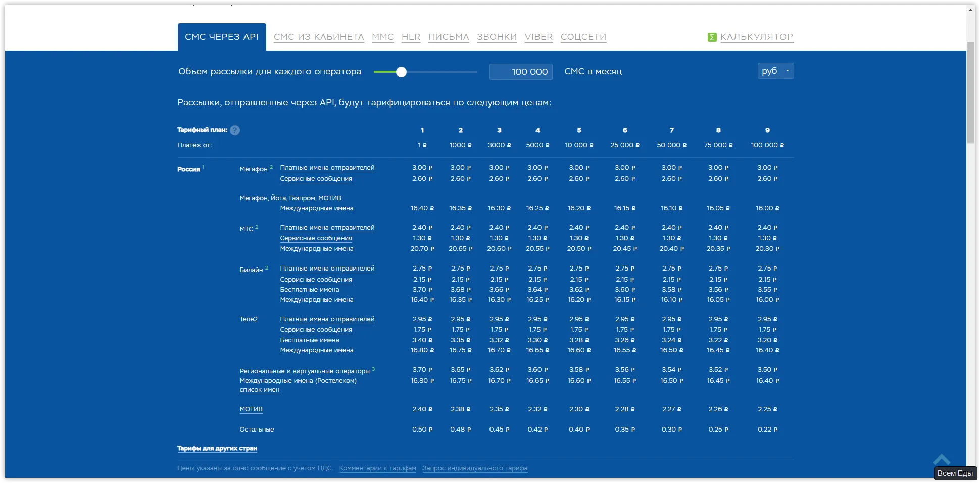The width and height of the screenshot is (980, 483).
Task: Click МТС Международные имена label
Action: tap(317, 249)
